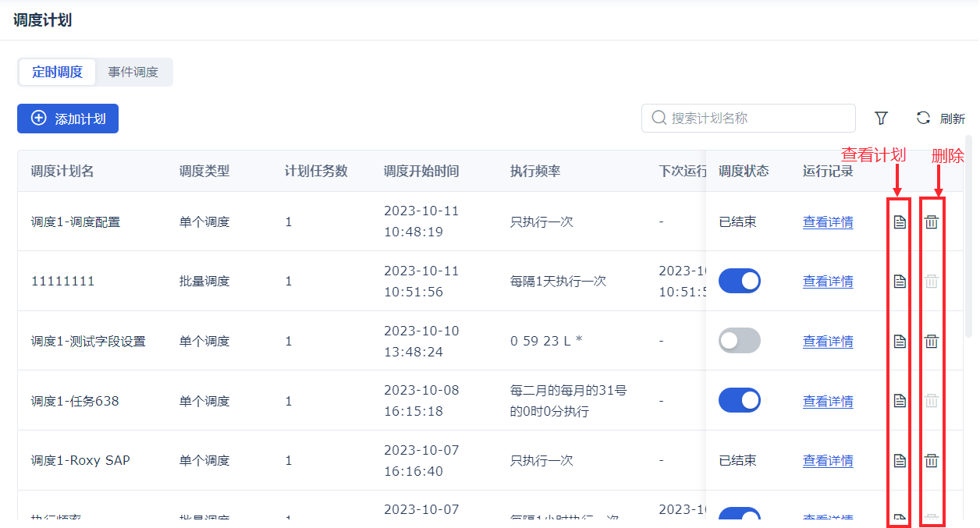View plan document for 调度1-测试字段设置

[x=900, y=341]
